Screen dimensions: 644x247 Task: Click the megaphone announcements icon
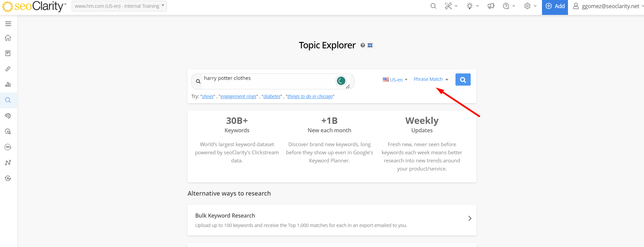(491, 6)
